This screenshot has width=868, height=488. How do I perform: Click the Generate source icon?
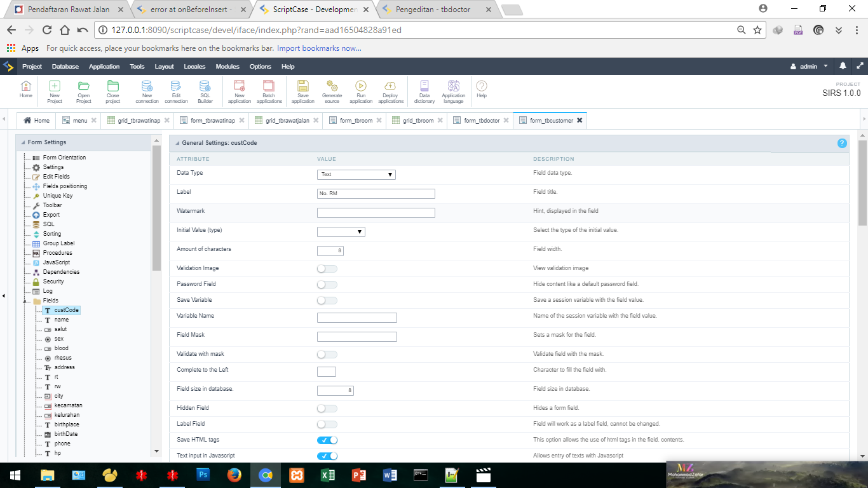[x=332, y=91]
